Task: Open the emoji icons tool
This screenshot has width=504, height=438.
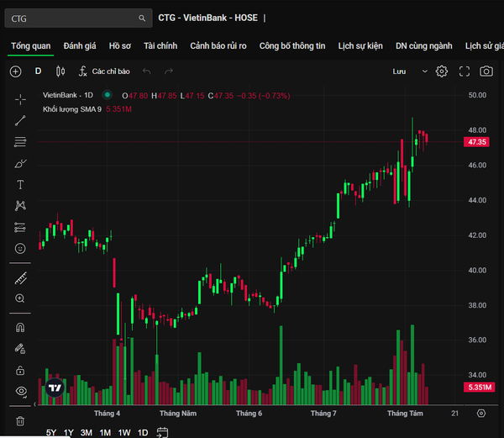Action: pos(20,248)
